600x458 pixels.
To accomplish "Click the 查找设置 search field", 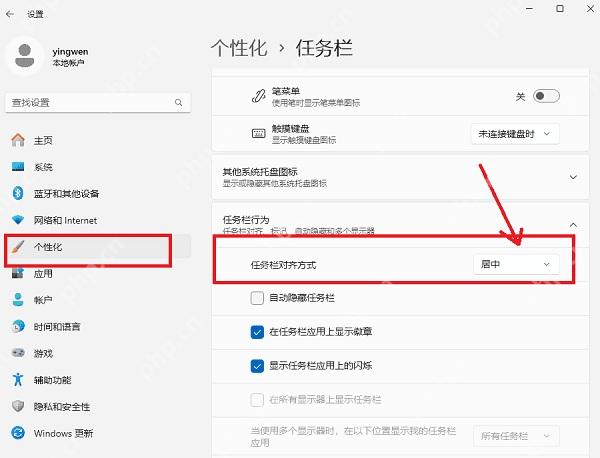I will coord(98,103).
